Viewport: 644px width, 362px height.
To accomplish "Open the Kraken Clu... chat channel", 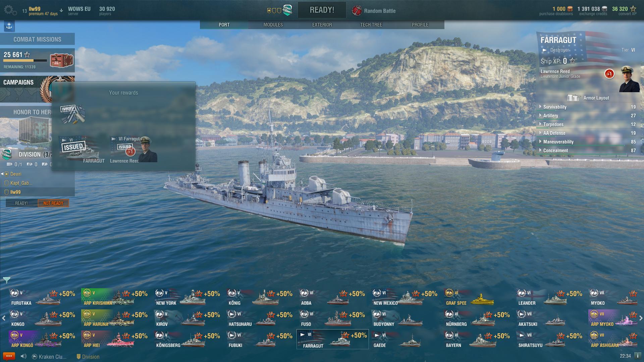I will click(x=49, y=357).
